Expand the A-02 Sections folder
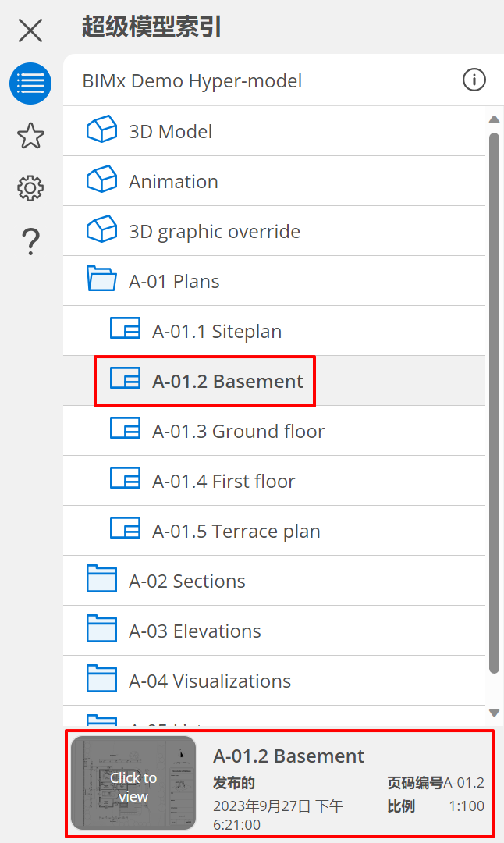 coord(186,581)
